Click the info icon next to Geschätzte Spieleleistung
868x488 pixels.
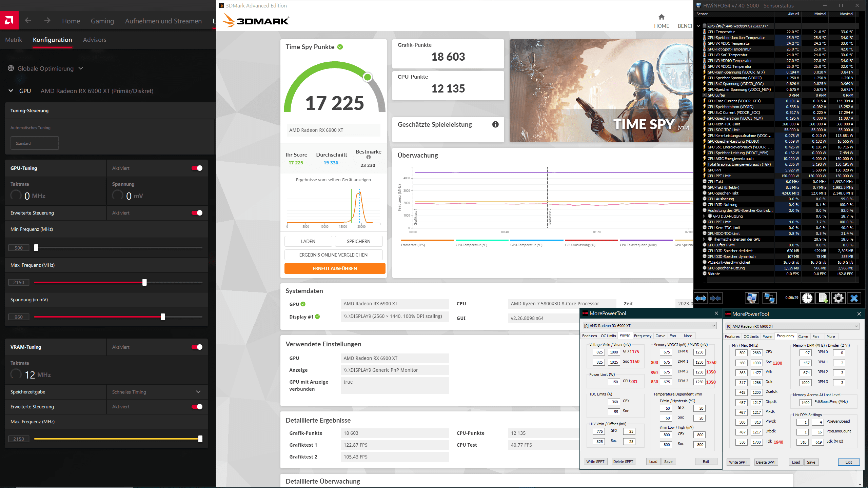[x=495, y=124]
